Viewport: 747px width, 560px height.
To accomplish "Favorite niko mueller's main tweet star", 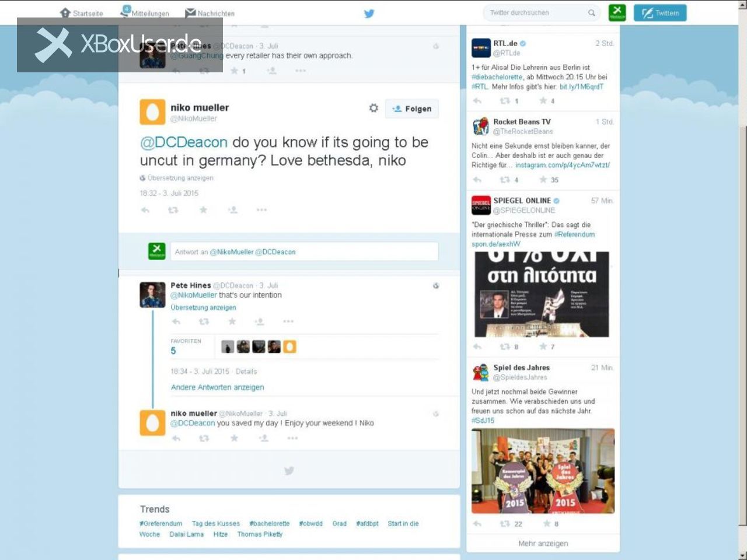I will [x=203, y=210].
